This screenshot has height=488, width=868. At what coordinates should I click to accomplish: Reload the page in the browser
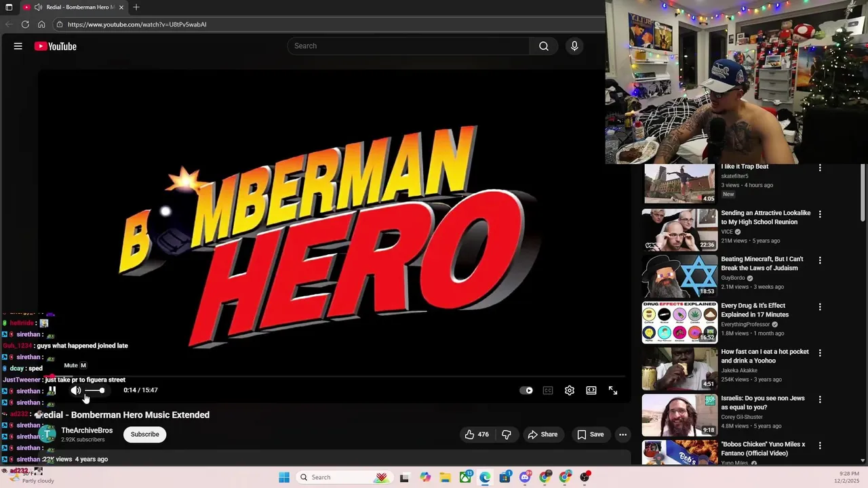25,24
